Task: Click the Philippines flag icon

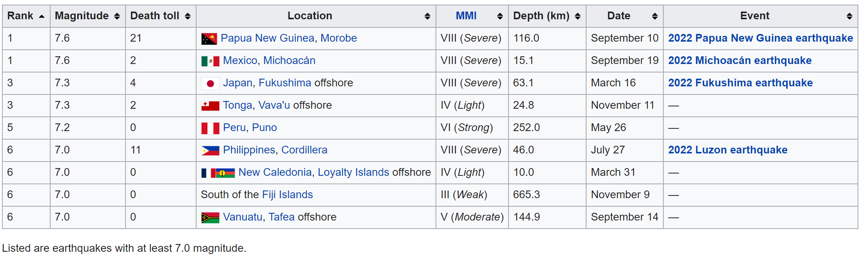Action: (x=210, y=150)
